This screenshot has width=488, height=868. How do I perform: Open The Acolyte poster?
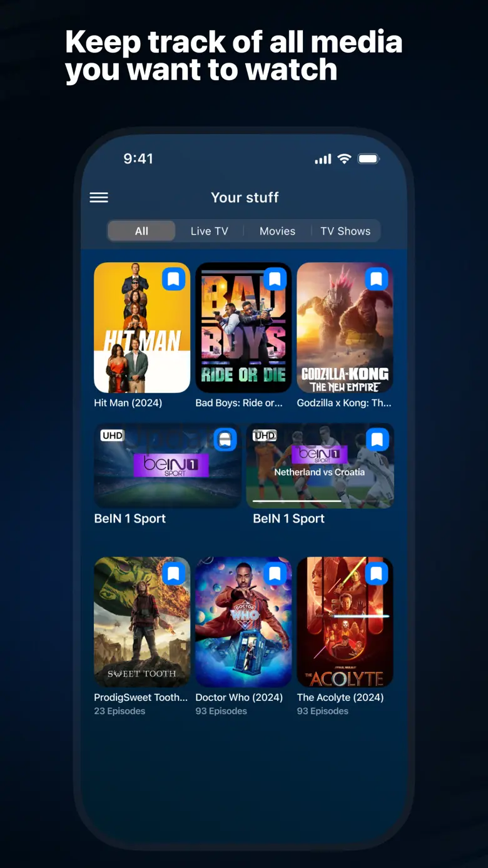pos(345,622)
